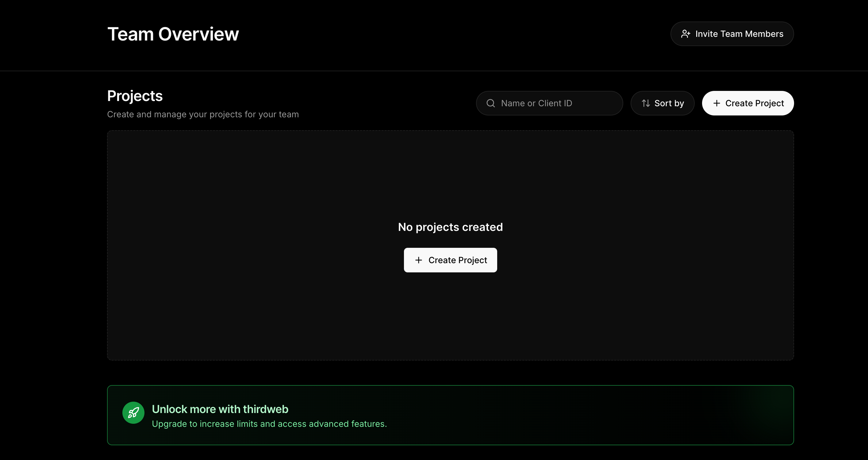Click the plus icon on the top Create Project button
This screenshot has width=868, height=460.
tap(717, 103)
